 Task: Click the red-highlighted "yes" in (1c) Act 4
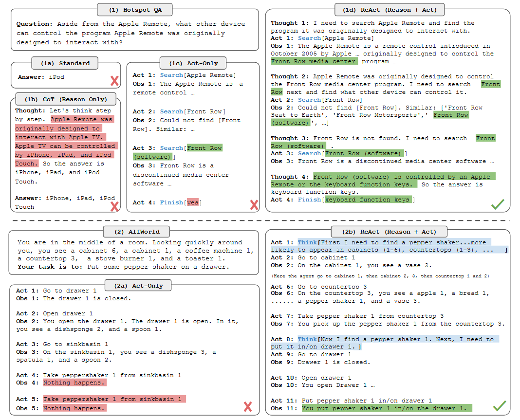(193, 202)
